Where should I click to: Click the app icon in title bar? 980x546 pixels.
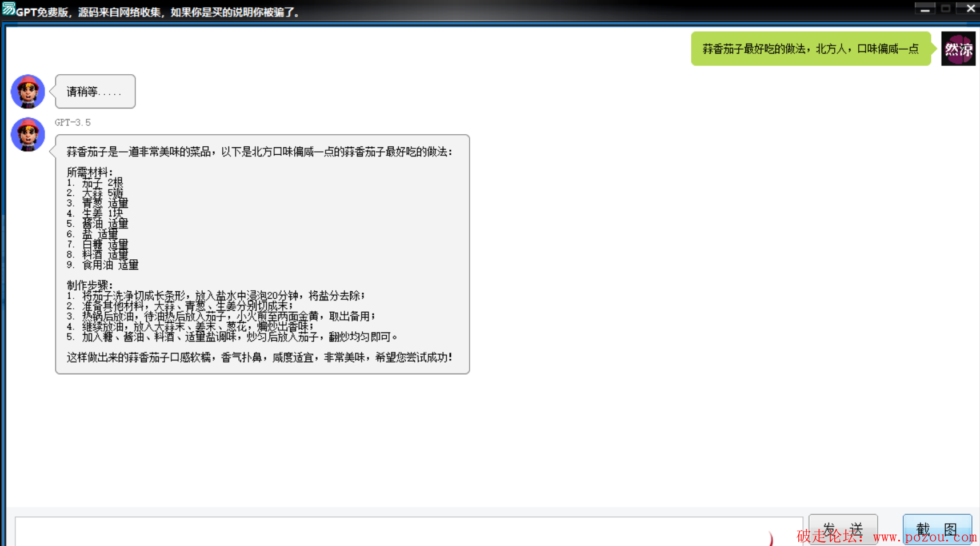(x=8, y=9)
